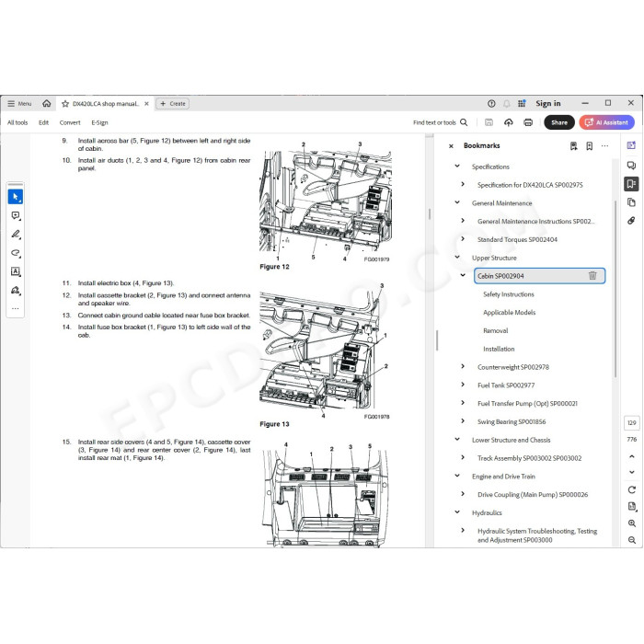Click Find text or tools search
The width and height of the screenshot is (644, 644).
pyautogui.click(x=441, y=122)
